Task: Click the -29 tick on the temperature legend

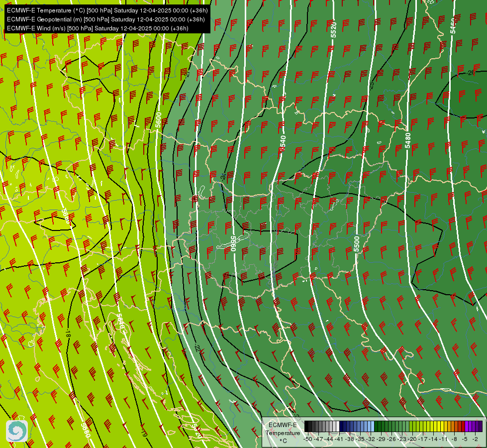Action: click(x=382, y=439)
